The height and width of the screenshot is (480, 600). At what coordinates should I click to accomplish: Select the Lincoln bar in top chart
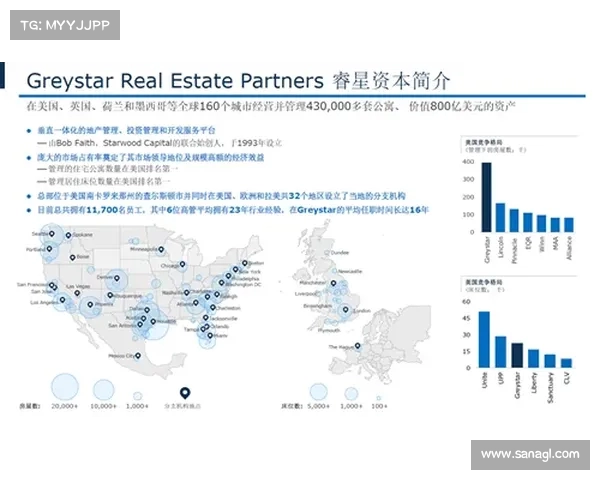point(500,216)
